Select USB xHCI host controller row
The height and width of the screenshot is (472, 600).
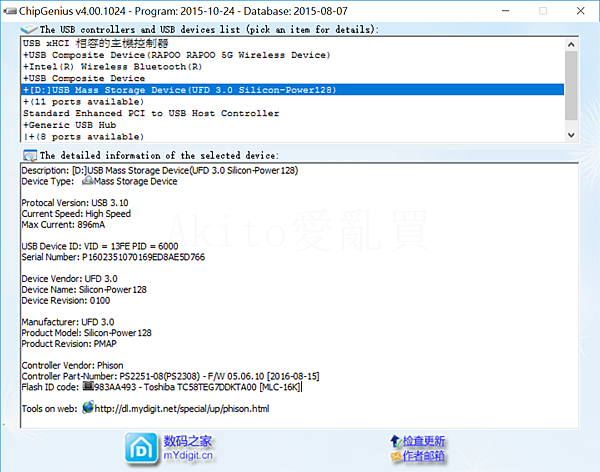pyautogui.click(x=293, y=43)
